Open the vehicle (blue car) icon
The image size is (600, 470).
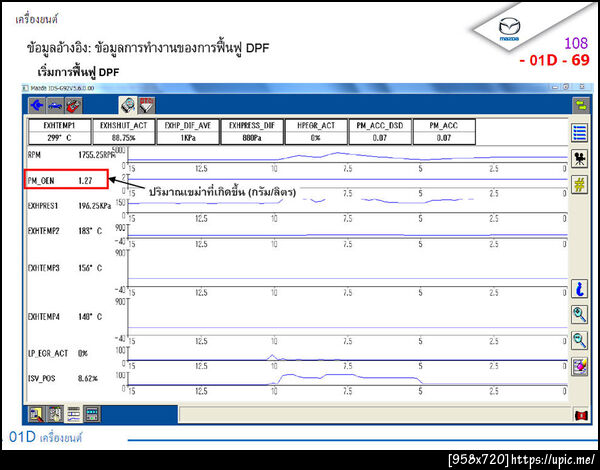[55, 105]
